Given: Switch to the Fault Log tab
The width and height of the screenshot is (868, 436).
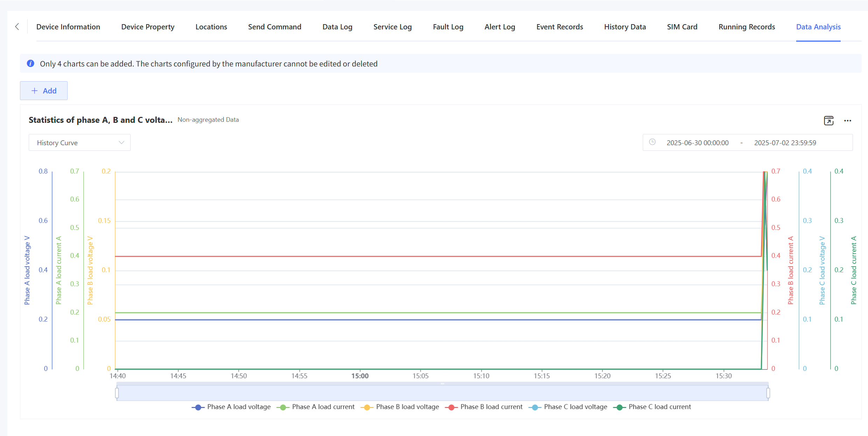Looking at the screenshot, I should pos(448,27).
